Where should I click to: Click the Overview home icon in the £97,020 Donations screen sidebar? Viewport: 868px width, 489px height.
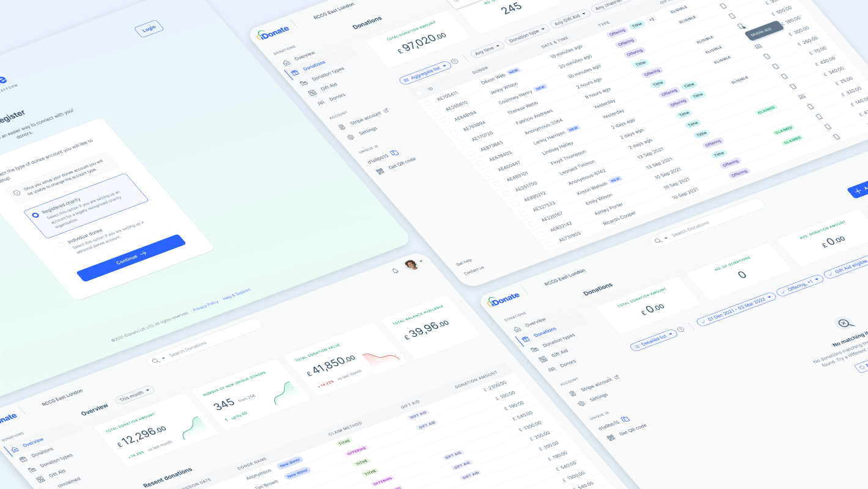pos(287,62)
